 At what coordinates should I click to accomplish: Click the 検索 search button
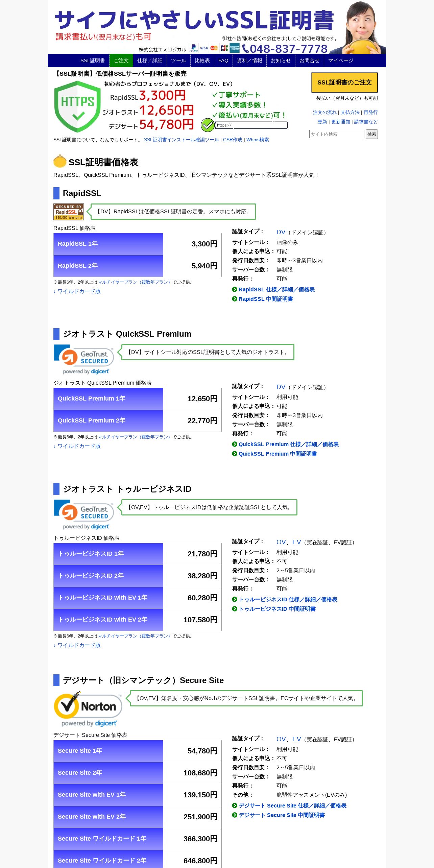pyautogui.click(x=372, y=134)
